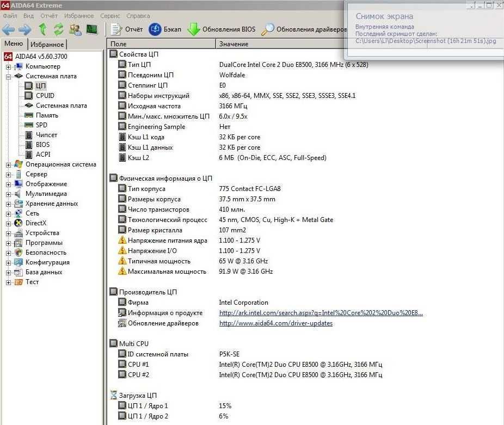Viewport: 504px width, 425px height.
Task: Sort by the Поле column header
Action: click(161, 44)
